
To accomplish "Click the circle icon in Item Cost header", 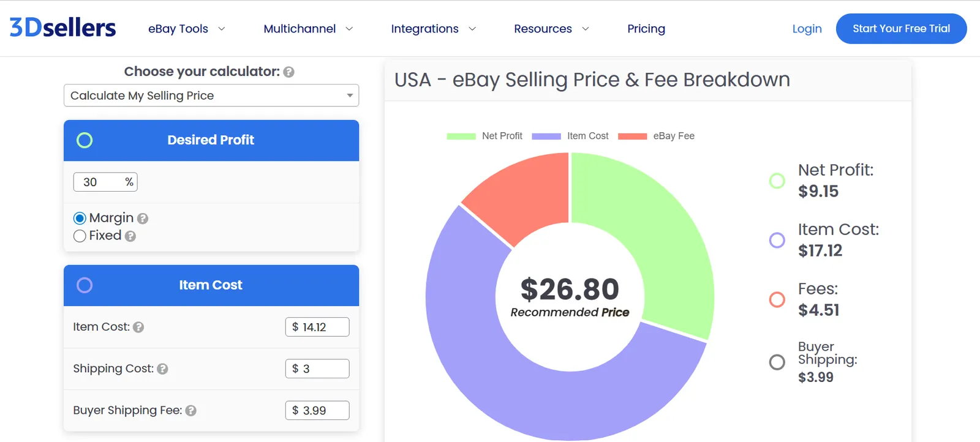I will [85, 285].
